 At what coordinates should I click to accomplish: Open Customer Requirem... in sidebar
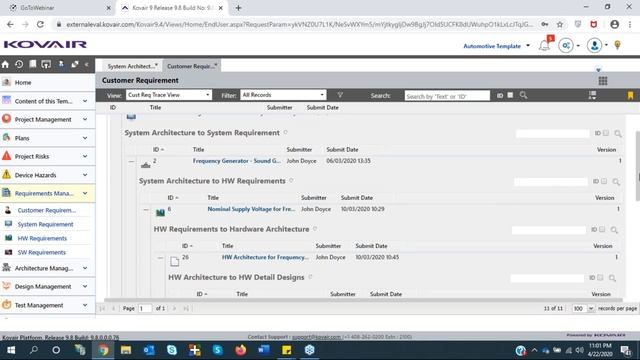47,210
